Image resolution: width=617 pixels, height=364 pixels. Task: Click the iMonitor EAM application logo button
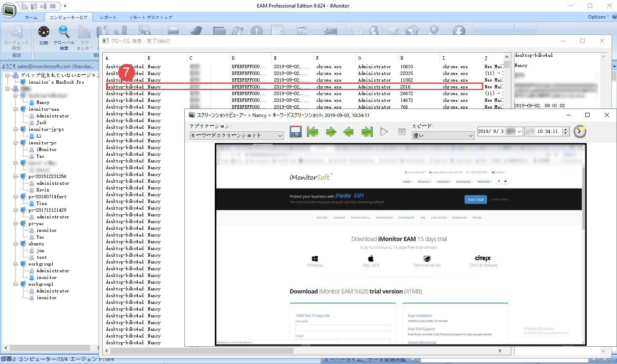pos(9,10)
